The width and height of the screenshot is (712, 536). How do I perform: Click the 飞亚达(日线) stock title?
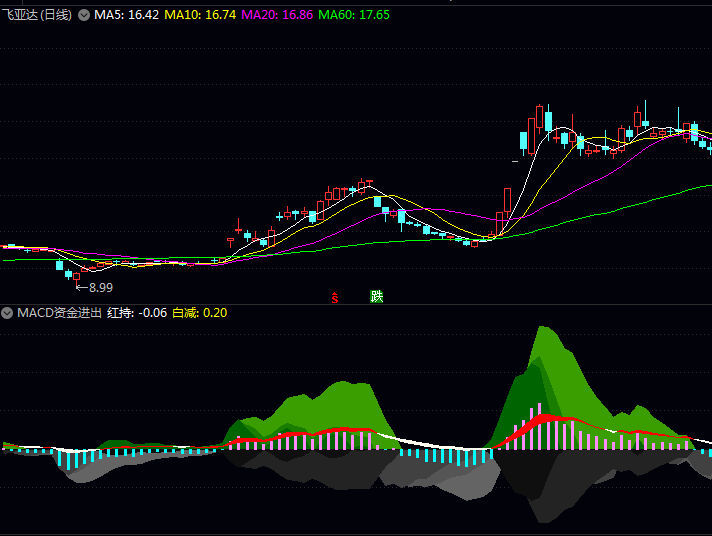click(37, 15)
